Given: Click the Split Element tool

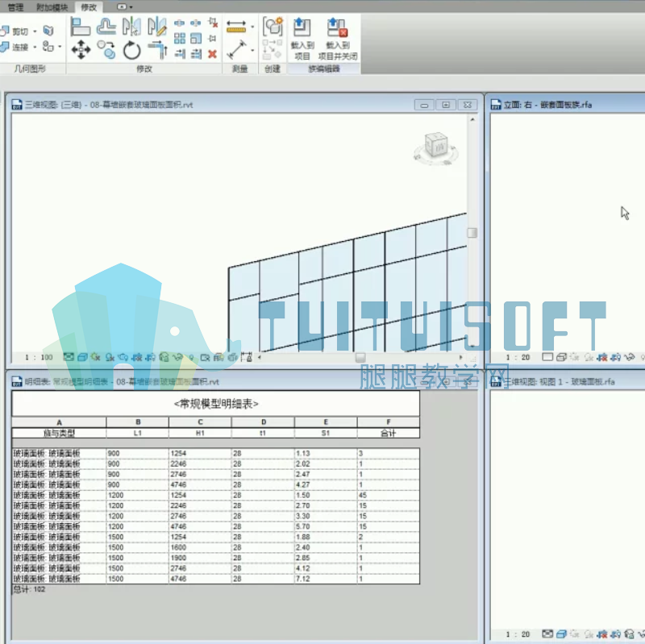Looking at the screenshot, I should 179,23.
